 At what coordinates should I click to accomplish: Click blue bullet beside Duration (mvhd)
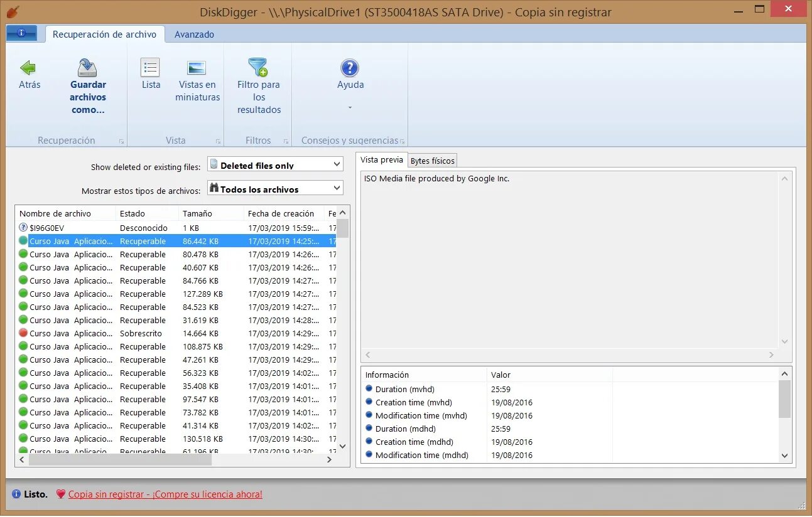369,389
